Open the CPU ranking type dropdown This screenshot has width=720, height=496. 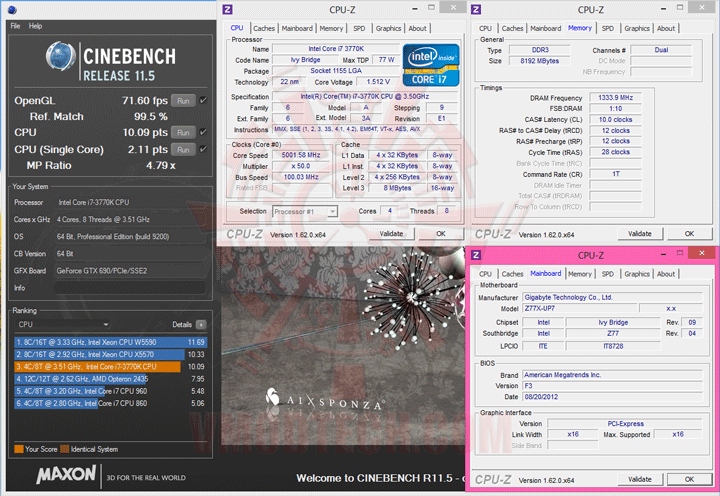62,324
